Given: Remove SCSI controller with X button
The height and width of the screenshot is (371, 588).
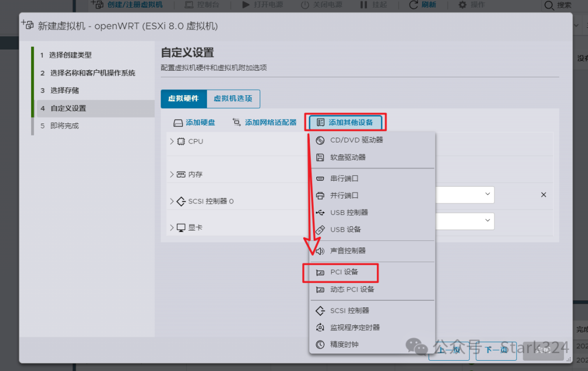Looking at the screenshot, I should [x=543, y=195].
